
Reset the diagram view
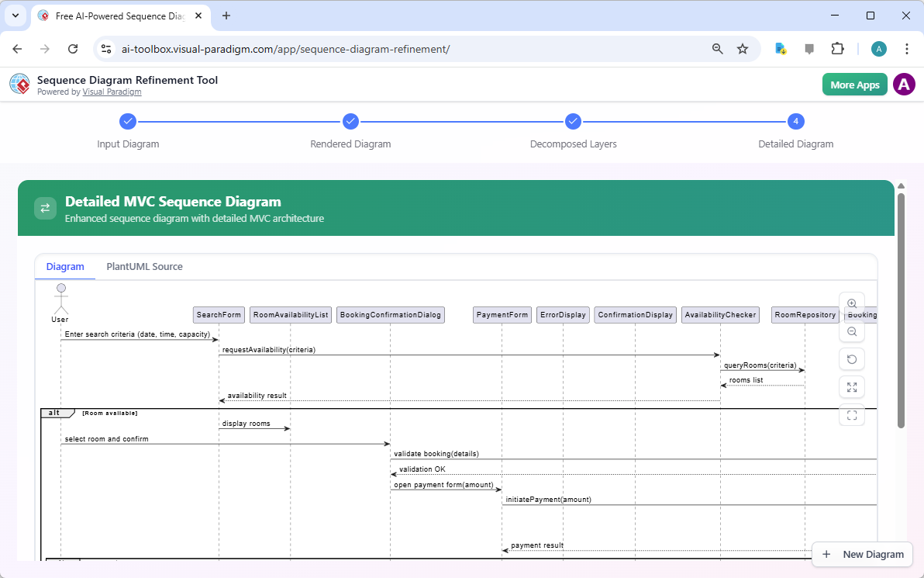852,359
